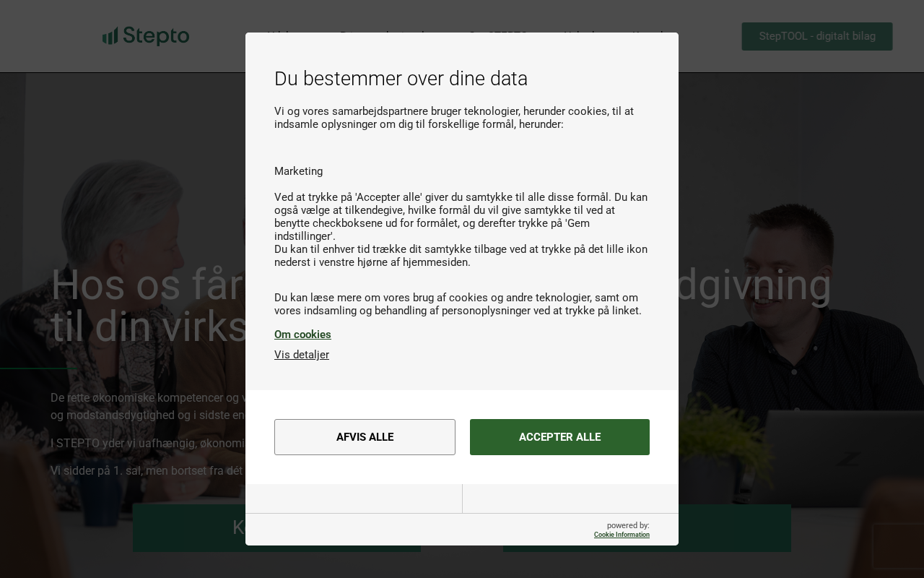Accept all cookies with ACCEPTER ALLE
Image resolution: width=924 pixels, height=578 pixels.
click(559, 437)
